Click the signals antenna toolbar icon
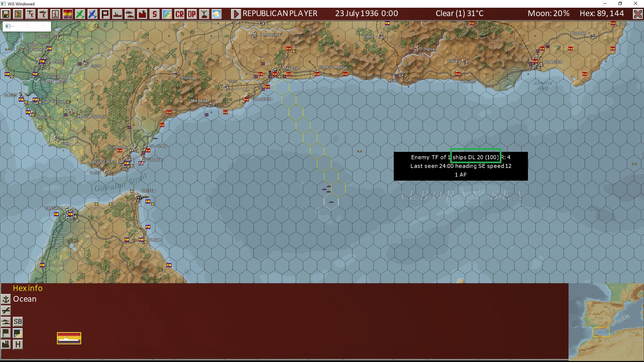Screen dimensions: 644x362 pyautogui.click(x=204, y=14)
